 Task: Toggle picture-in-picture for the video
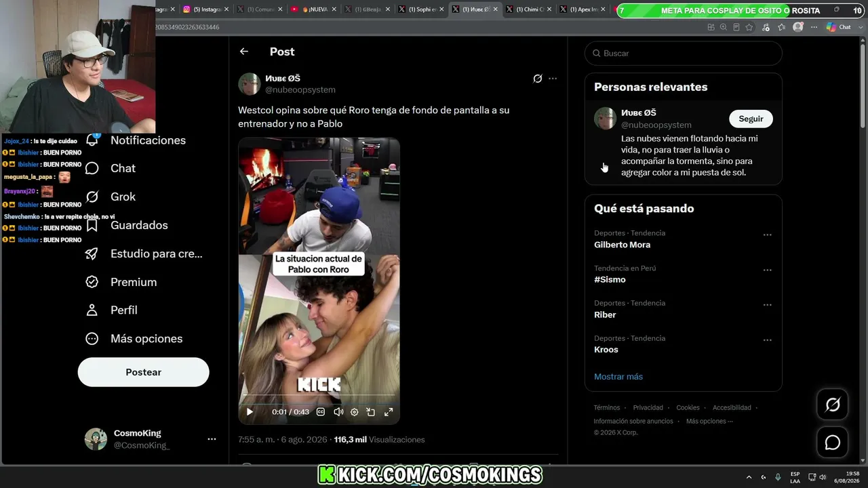click(371, 411)
